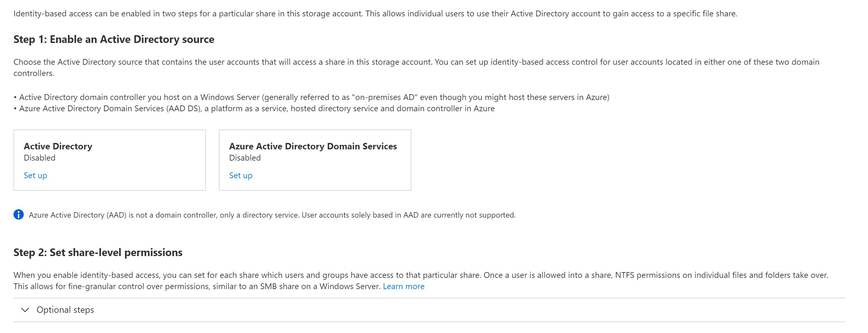Viewport: 868px width, 333px height.
Task: Click the 'Choose the Active Directory source' paragraph
Action: click(x=416, y=62)
